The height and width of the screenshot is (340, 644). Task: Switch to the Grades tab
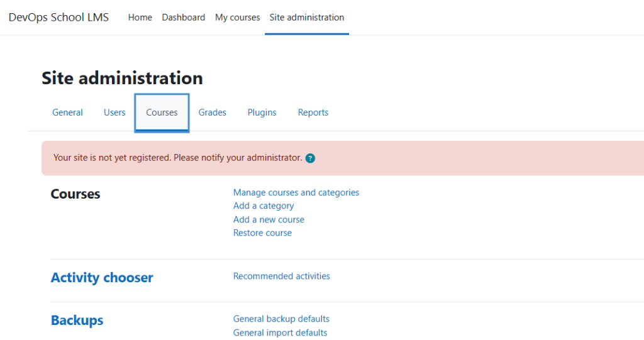click(x=213, y=112)
